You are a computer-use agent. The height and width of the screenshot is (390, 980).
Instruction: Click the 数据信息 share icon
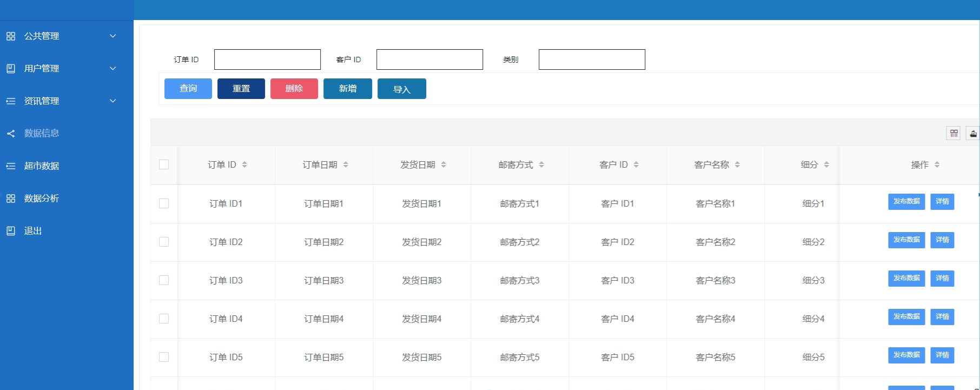pos(11,134)
